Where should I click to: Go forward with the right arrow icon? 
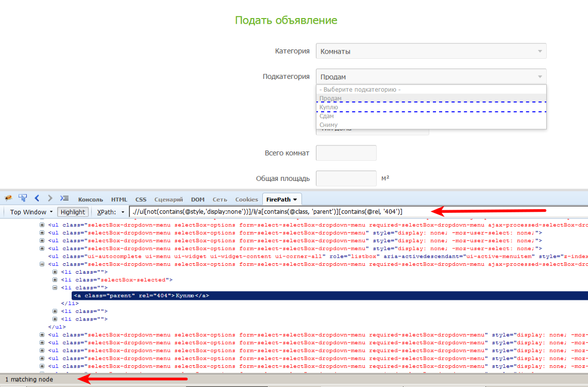pos(50,198)
